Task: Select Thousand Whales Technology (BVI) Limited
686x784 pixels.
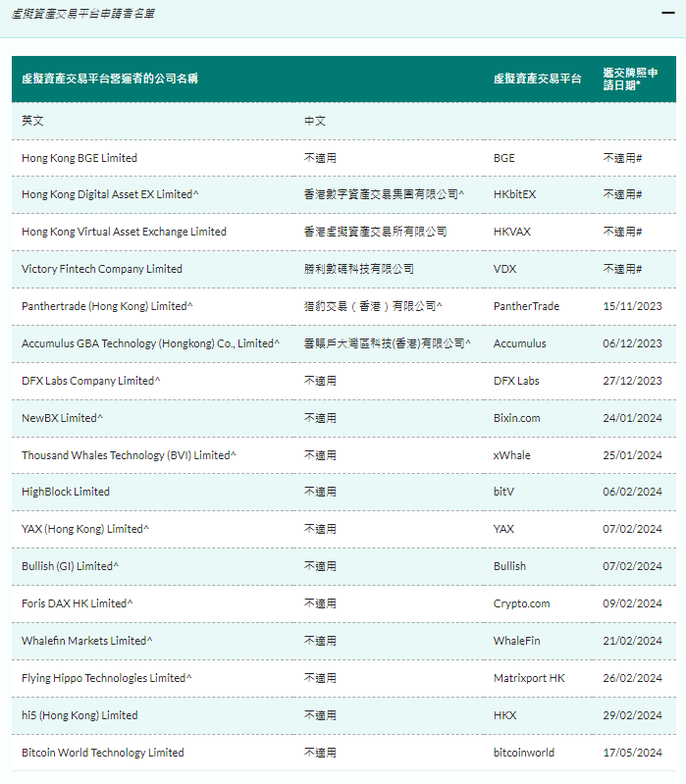Action: point(129,455)
